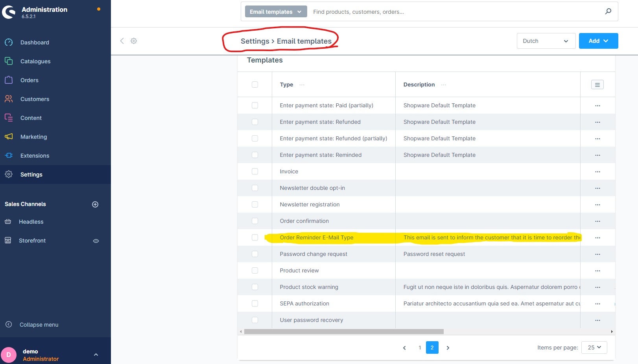Go to page 1
This screenshot has height=364, width=638.
[420, 348]
